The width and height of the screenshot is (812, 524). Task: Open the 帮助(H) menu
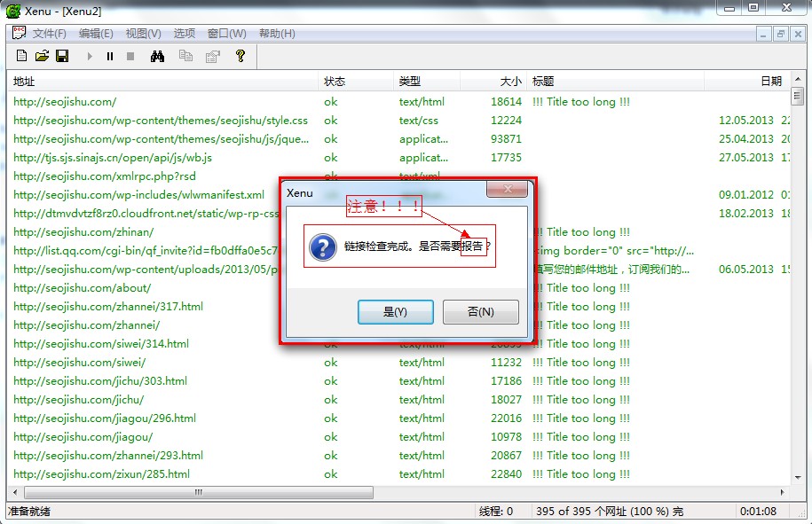pyautogui.click(x=277, y=34)
